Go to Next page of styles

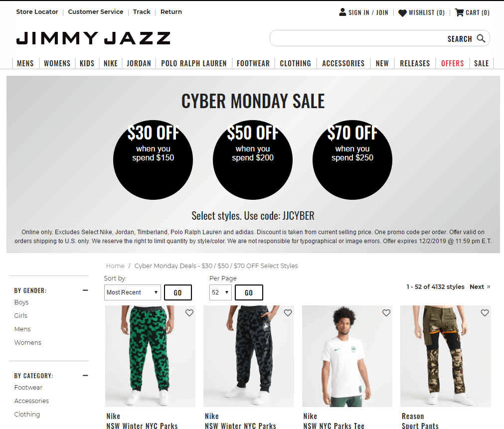(x=480, y=286)
